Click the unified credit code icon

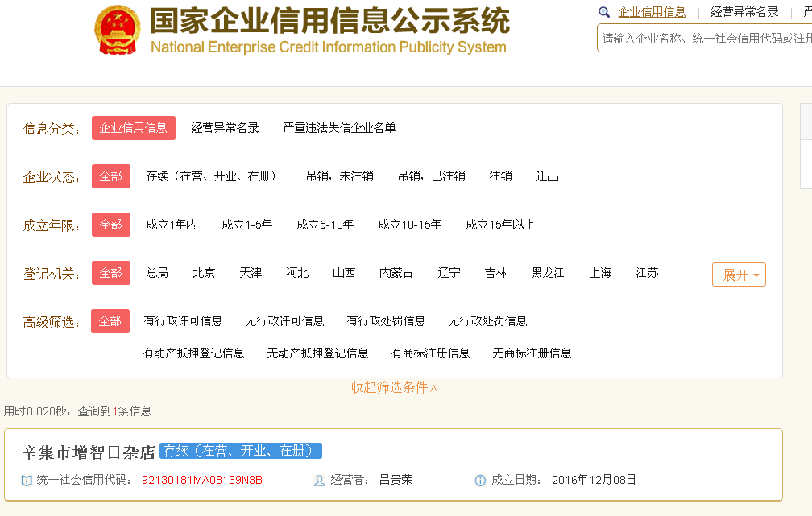click(x=27, y=481)
